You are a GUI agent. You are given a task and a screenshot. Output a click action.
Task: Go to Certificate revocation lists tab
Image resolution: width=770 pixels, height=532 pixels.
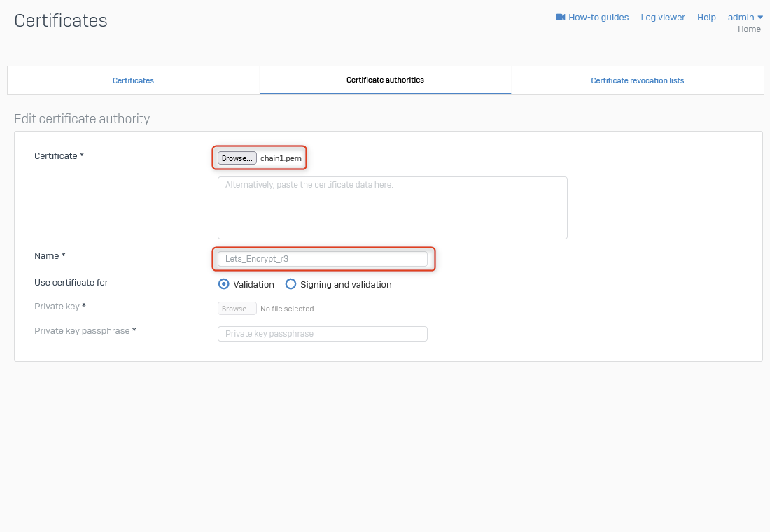point(637,80)
